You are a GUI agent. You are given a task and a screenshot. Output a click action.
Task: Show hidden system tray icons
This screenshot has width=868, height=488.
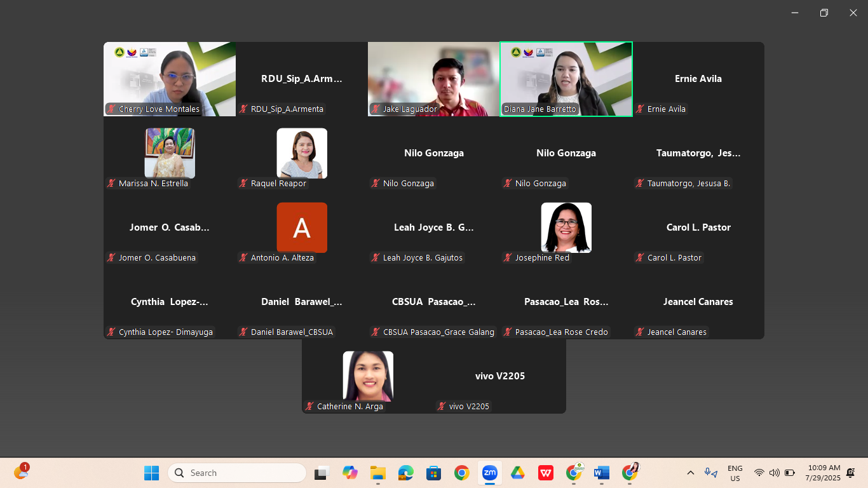[x=690, y=473]
